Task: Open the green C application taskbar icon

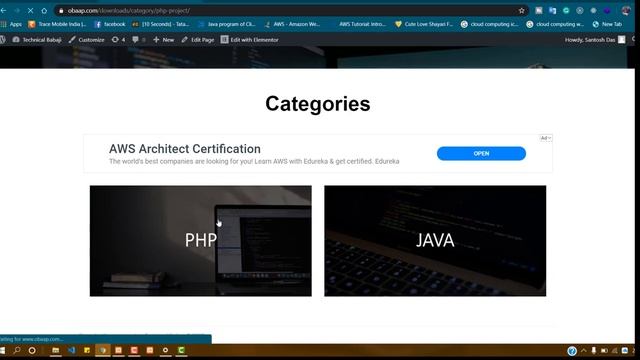Action: click(181, 350)
